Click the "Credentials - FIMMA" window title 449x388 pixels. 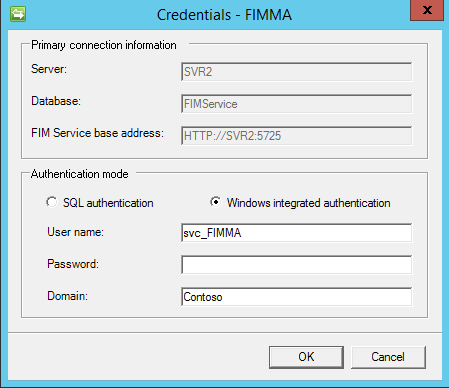pos(224,15)
